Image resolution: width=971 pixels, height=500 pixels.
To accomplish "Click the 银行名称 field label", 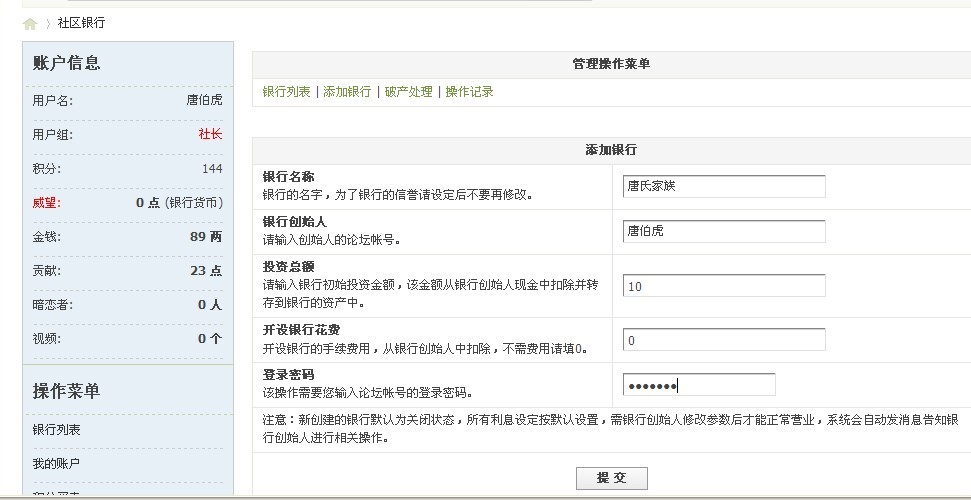I will tap(289, 177).
